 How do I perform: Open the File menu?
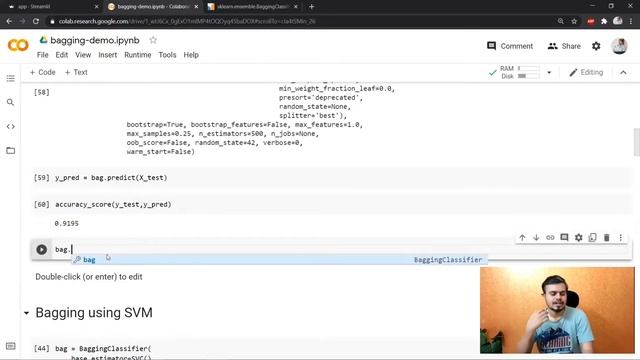[42, 55]
